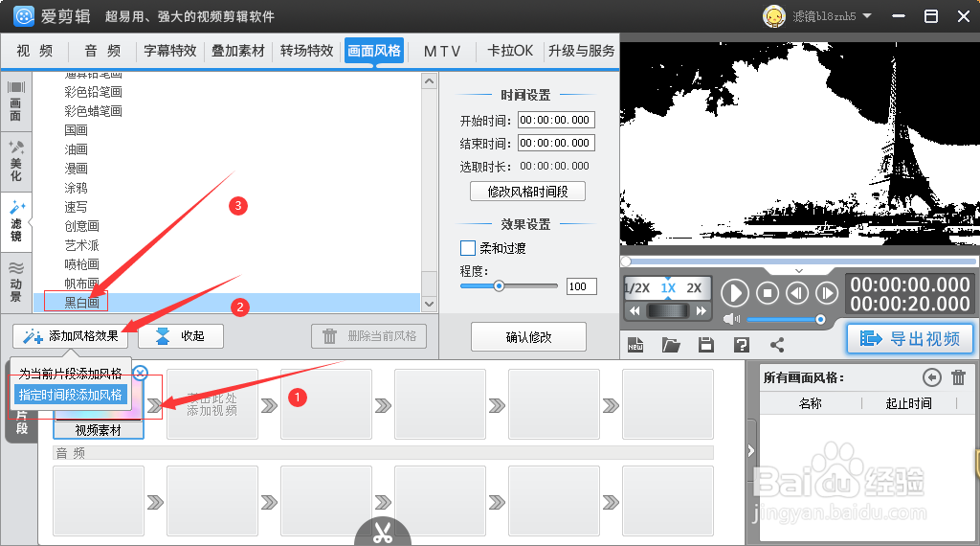Switch to the MTV tab
Image resolution: width=980 pixels, height=546 pixels.
(x=442, y=51)
